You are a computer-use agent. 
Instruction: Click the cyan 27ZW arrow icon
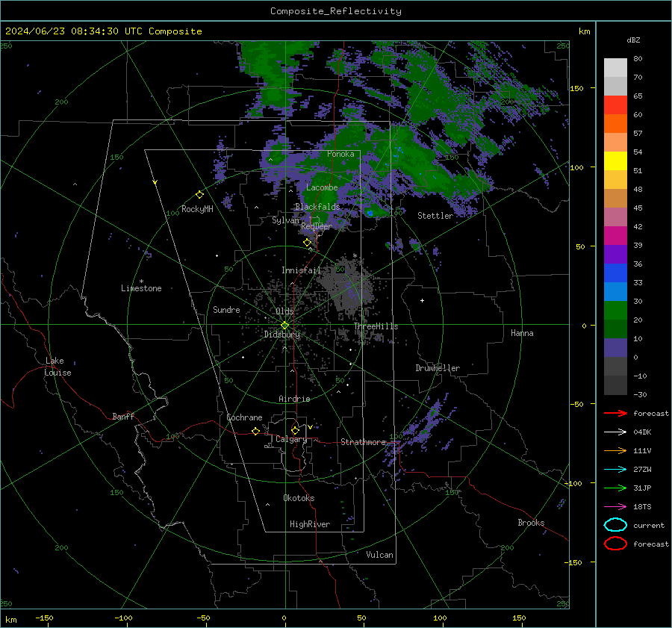(615, 470)
